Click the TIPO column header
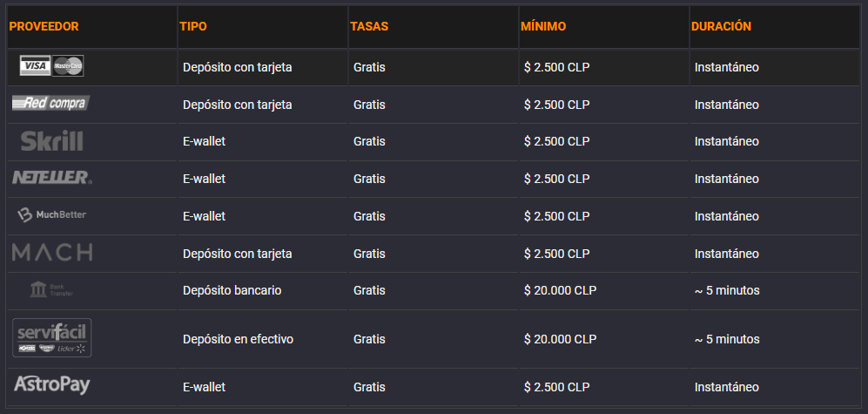 pos(193,27)
